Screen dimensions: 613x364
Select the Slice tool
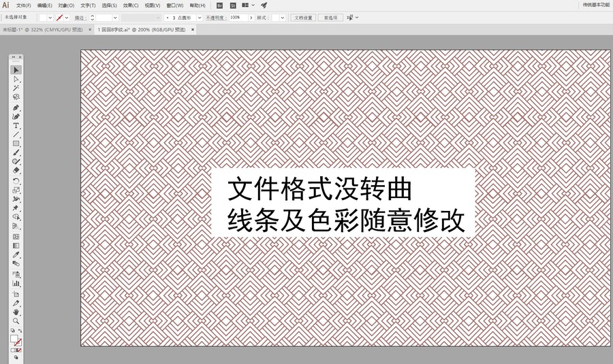pos(16,303)
